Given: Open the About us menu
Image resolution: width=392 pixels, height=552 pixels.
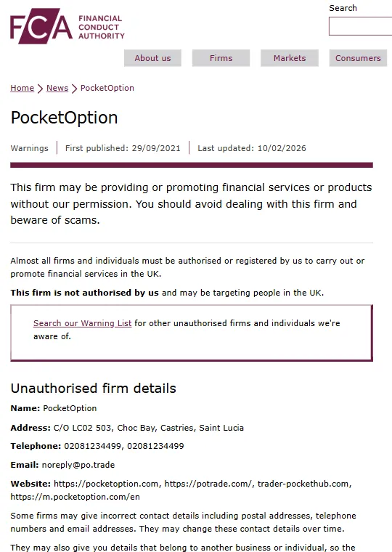Looking at the screenshot, I should [152, 58].
